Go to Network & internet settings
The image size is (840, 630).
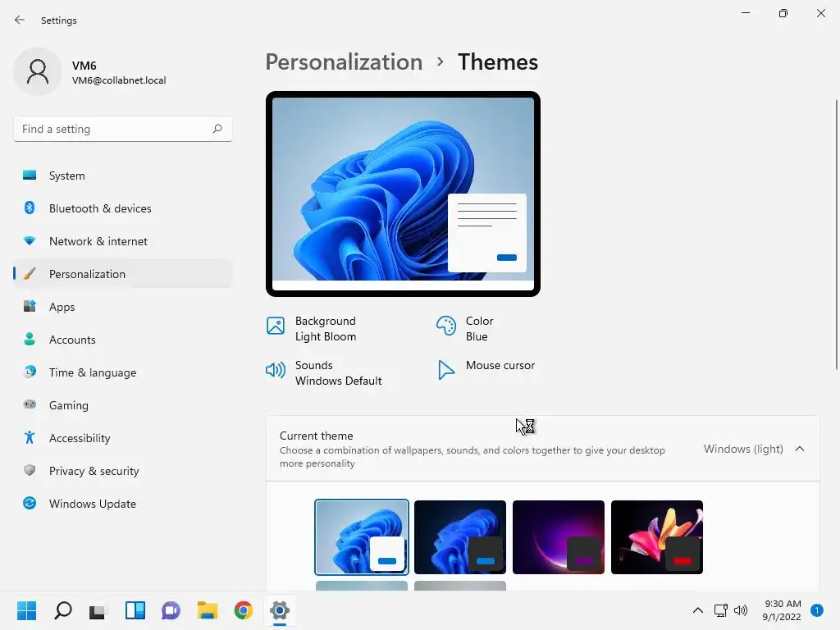pyautogui.click(x=123, y=241)
